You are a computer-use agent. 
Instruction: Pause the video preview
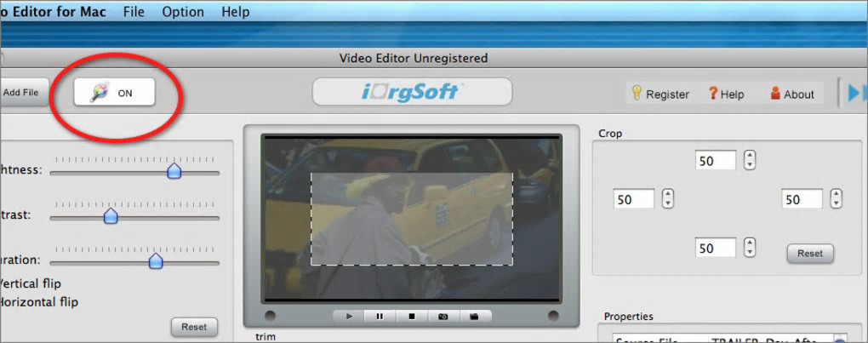coord(380,317)
